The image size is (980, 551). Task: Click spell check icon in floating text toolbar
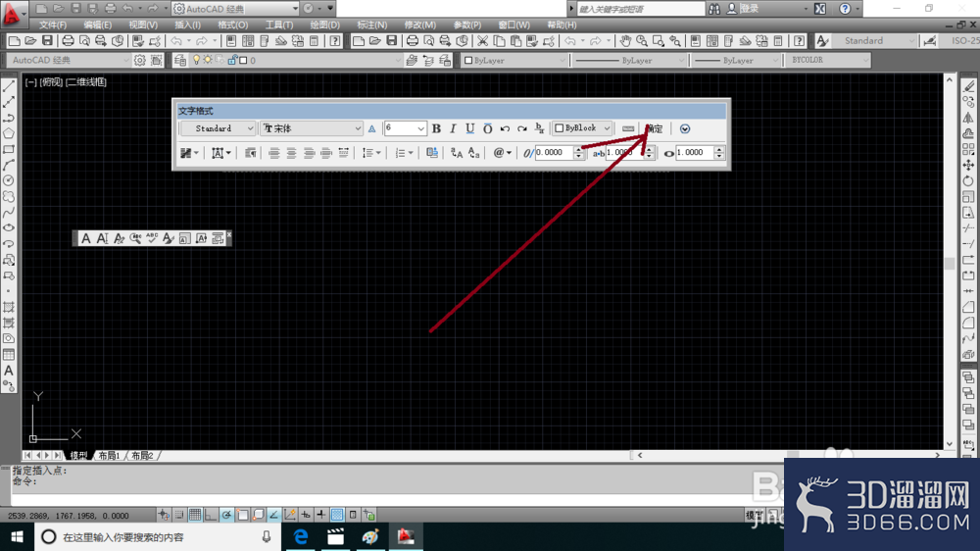coord(152,238)
